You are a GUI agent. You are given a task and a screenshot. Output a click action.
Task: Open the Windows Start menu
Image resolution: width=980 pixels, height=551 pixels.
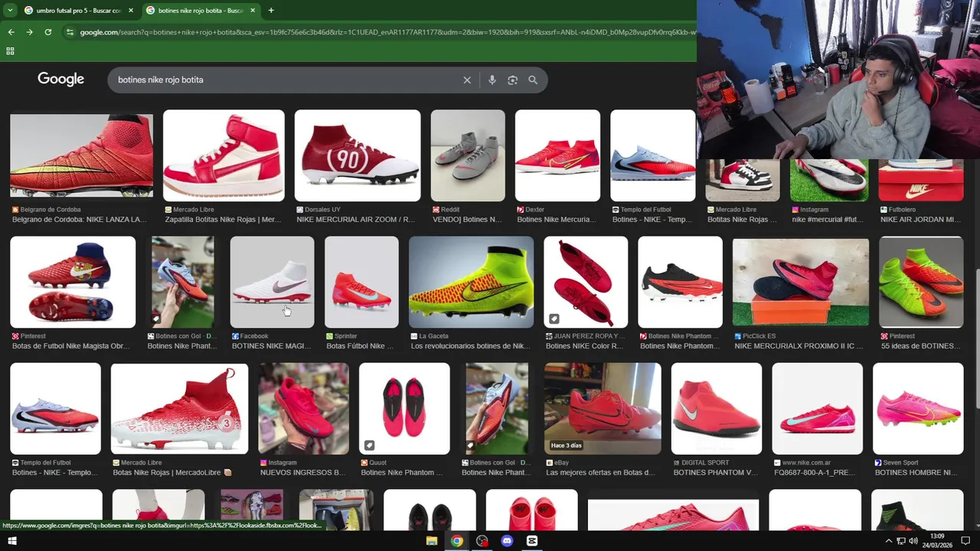(11, 541)
